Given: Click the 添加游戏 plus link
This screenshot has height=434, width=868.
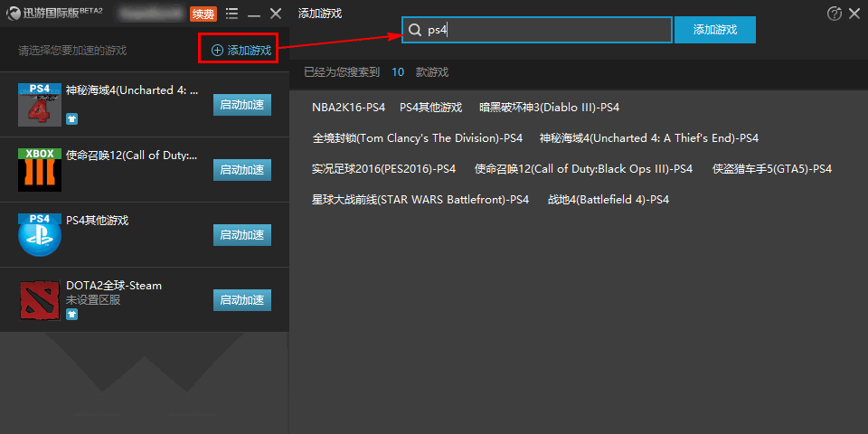Looking at the screenshot, I should click(x=241, y=51).
